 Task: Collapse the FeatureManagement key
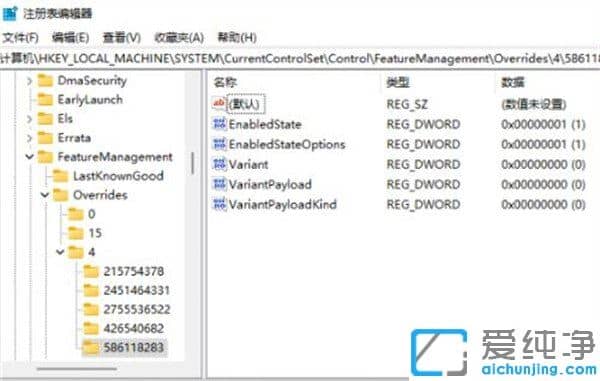coord(29,157)
